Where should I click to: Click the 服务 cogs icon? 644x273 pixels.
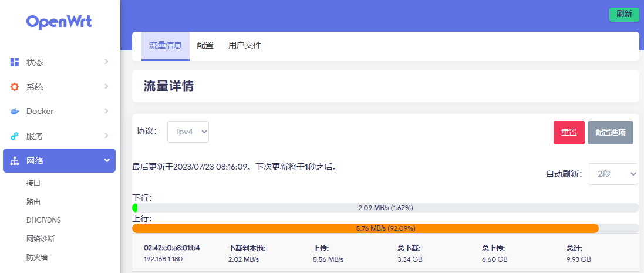[x=15, y=136]
